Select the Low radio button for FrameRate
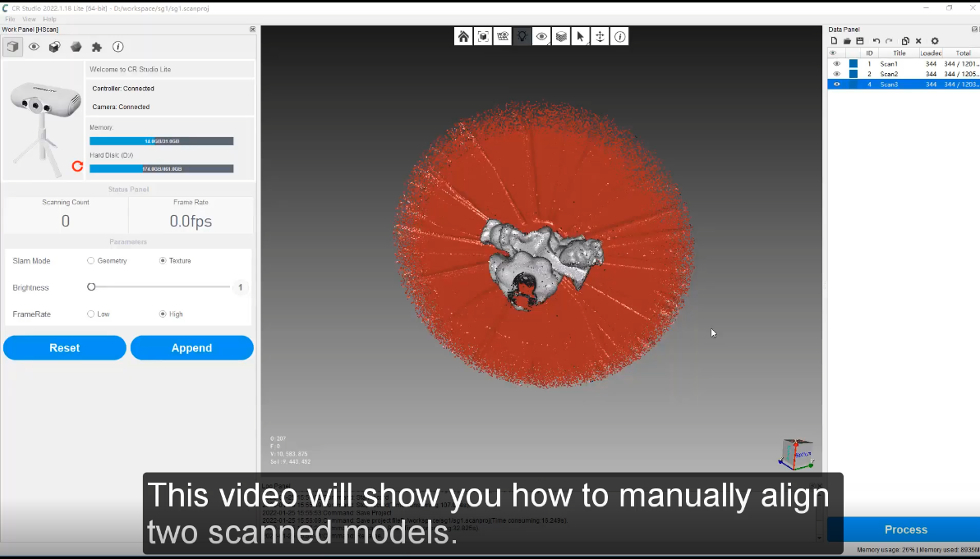This screenshot has width=980, height=559. click(90, 314)
